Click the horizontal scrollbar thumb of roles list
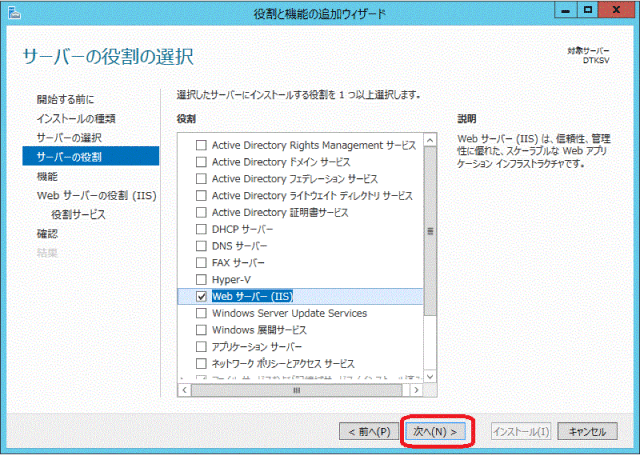The height and width of the screenshot is (455, 640). coord(297,390)
